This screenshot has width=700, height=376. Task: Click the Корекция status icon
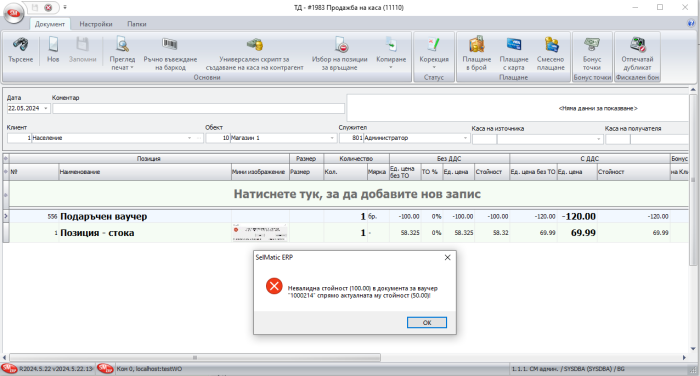pyautogui.click(x=434, y=45)
